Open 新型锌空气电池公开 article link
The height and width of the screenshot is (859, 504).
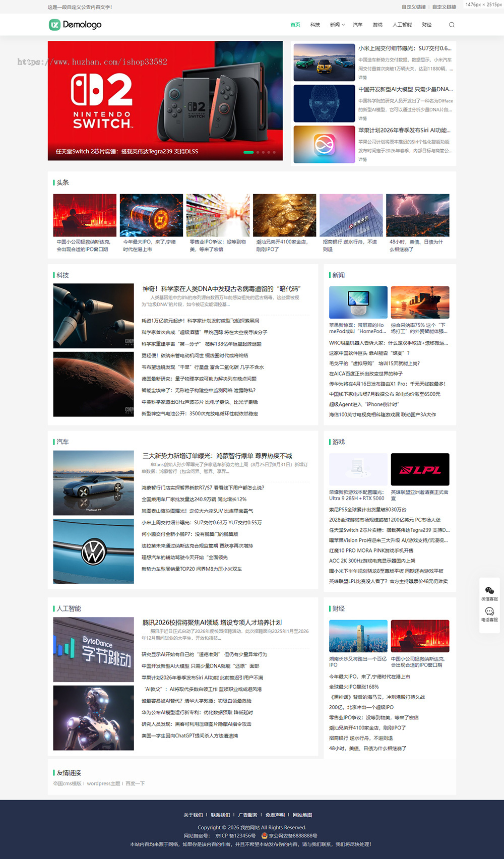pyautogui.click(x=200, y=413)
